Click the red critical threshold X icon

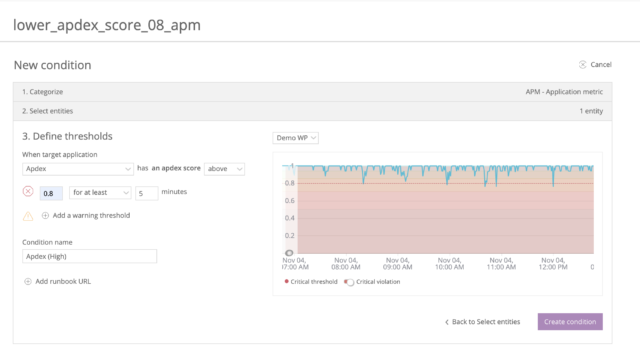coord(28,191)
